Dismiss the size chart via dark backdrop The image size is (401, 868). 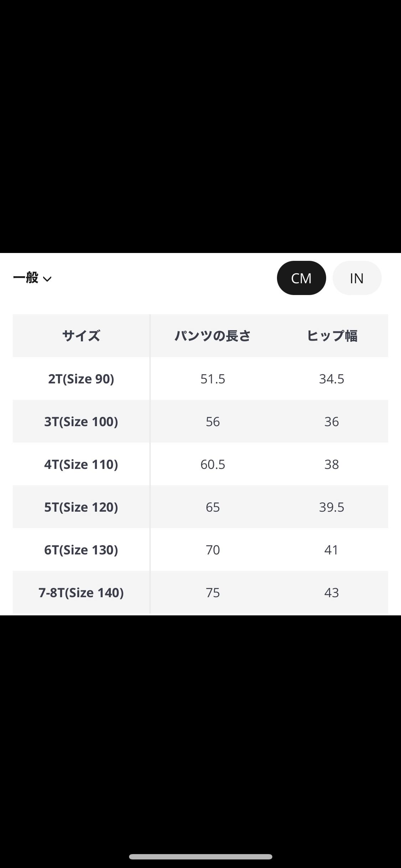coord(200,125)
